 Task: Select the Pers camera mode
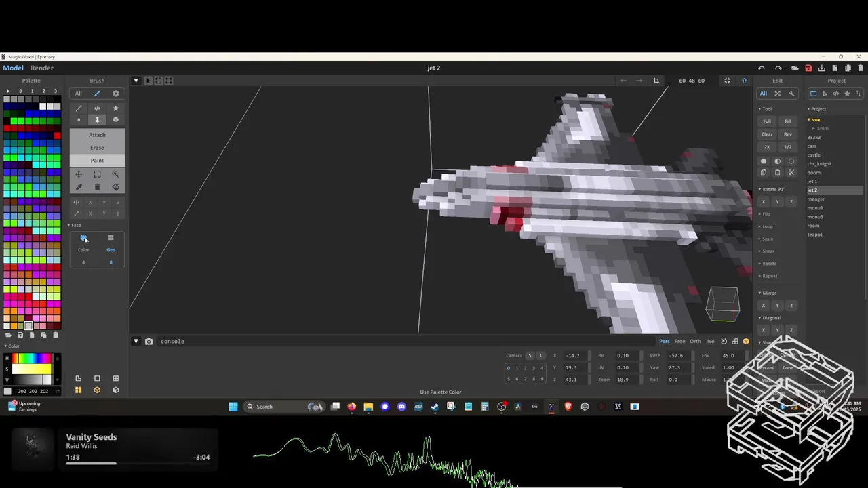point(665,342)
